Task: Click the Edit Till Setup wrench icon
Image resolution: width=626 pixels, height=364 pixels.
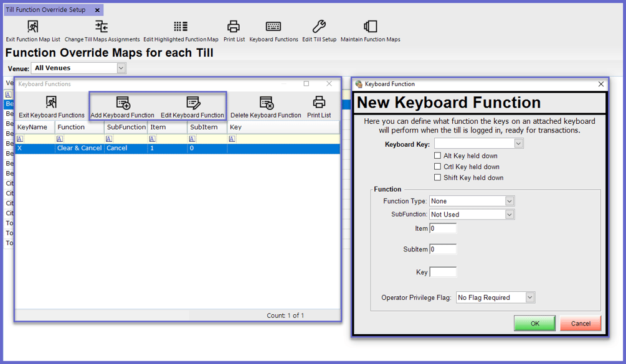Action: click(x=319, y=27)
